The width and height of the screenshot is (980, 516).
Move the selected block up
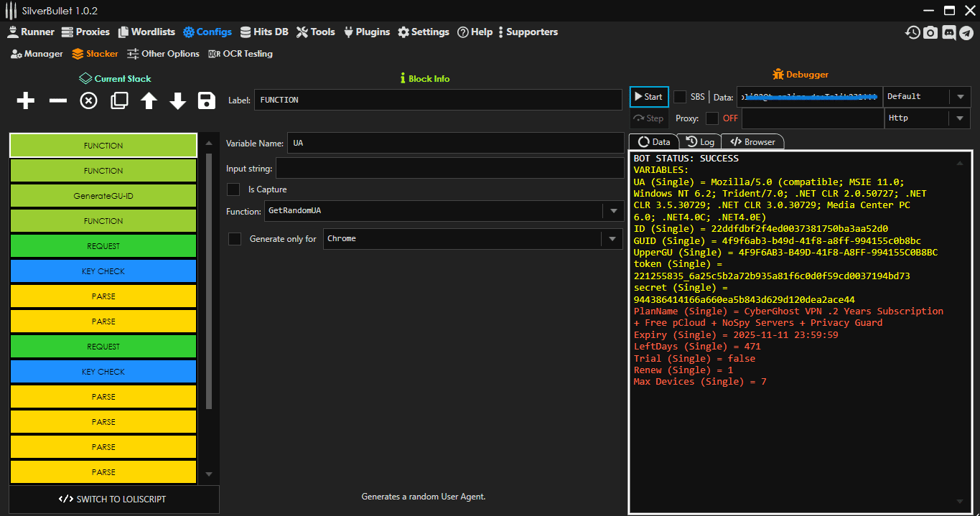tap(149, 100)
